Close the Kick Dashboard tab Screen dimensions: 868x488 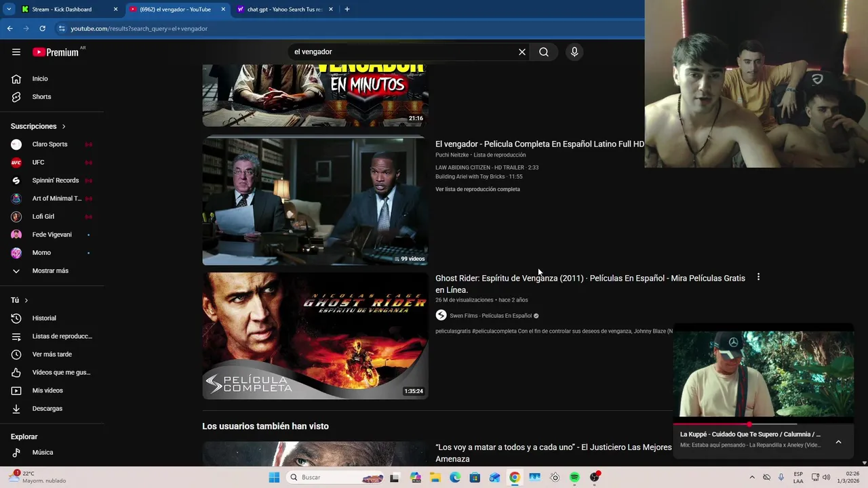click(x=116, y=9)
